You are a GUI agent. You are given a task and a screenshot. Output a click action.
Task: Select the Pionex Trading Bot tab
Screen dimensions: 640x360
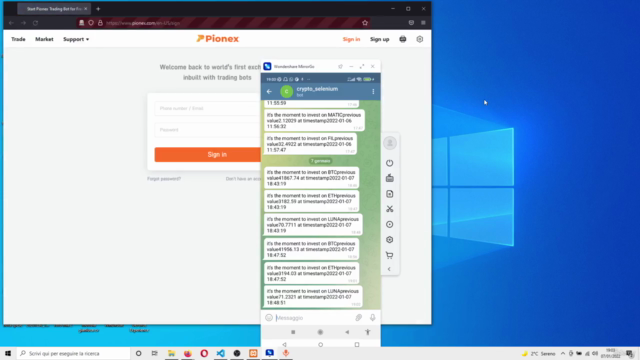tap(53, 9)
